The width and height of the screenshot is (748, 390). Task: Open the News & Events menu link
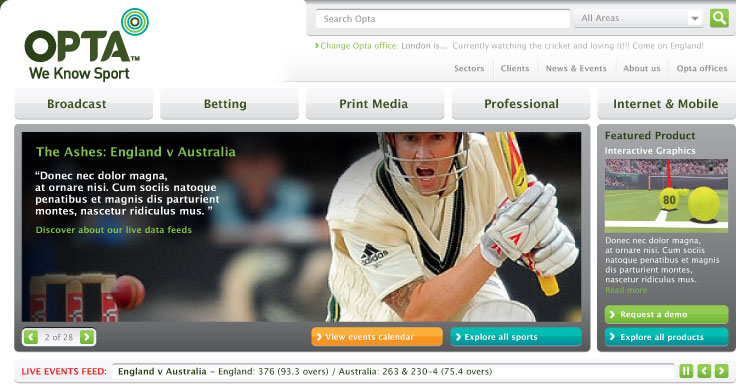pyautogui.click(x=576, y=68)
